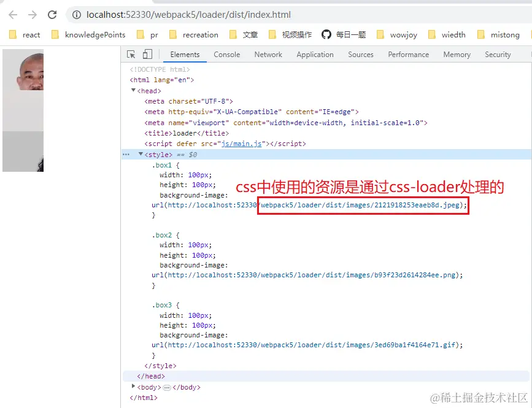Go back to the previous page
The width and height of the screenshot is (532, 408).
click(x=13, y=15)
